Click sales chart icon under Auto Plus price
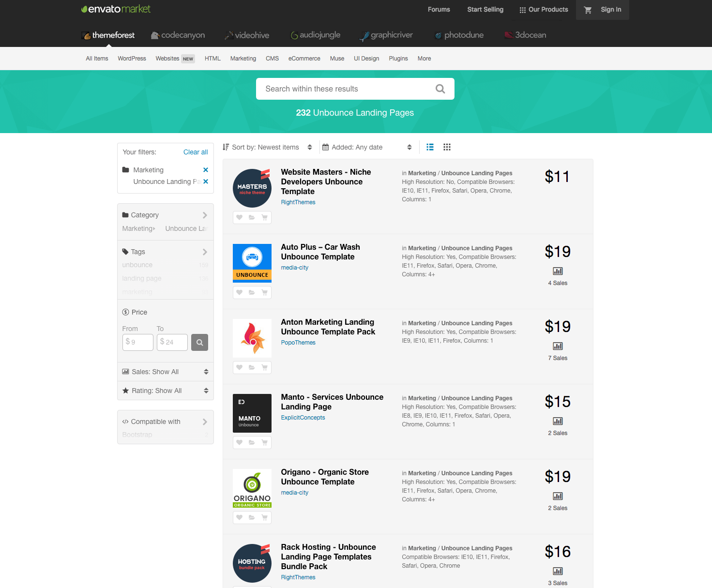712x588 pixels. [x=558, y=271]
